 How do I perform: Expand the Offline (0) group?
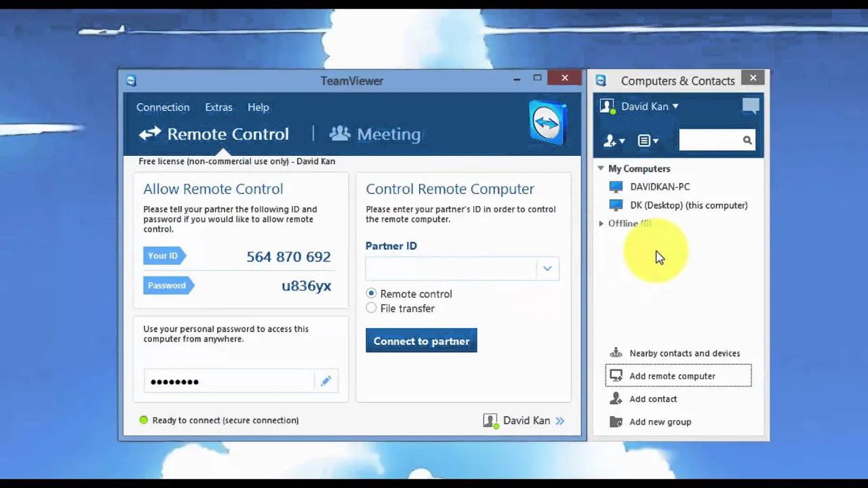pos(601,223)
